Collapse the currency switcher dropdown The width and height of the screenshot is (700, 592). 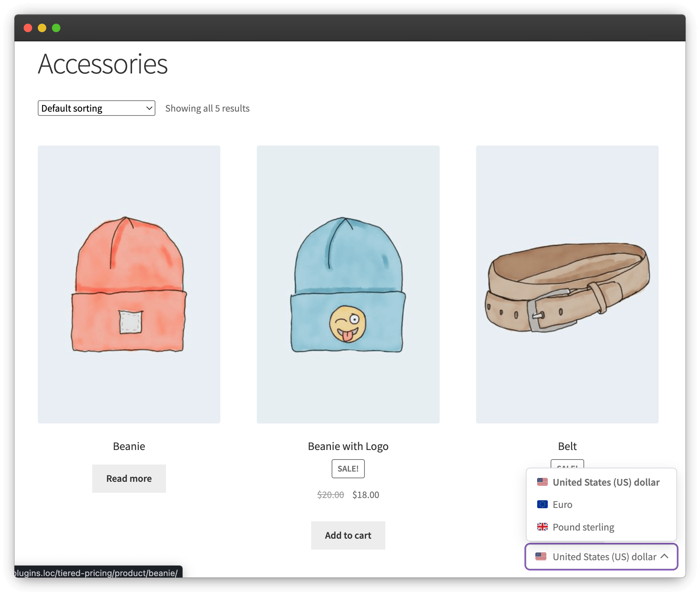coord(601,557)
